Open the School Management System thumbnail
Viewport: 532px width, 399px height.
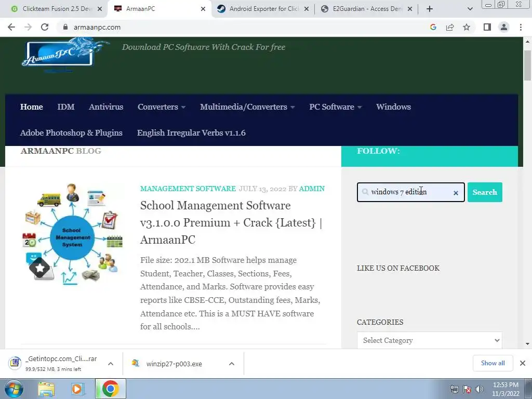[72, 235]
